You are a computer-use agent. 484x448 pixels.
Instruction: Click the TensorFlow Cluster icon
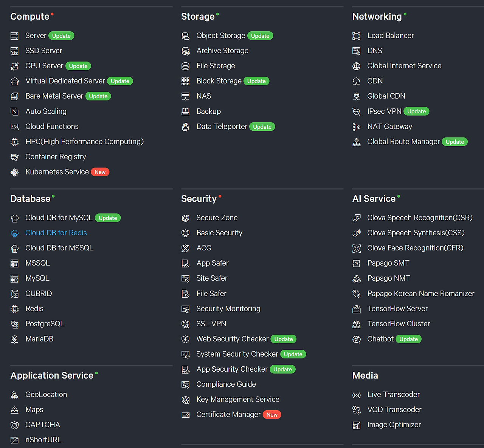pyautogui.click(x=356, y=324)
